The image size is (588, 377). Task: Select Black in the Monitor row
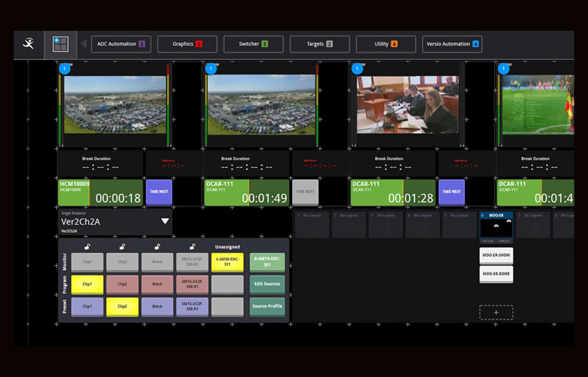click(157, 262)
